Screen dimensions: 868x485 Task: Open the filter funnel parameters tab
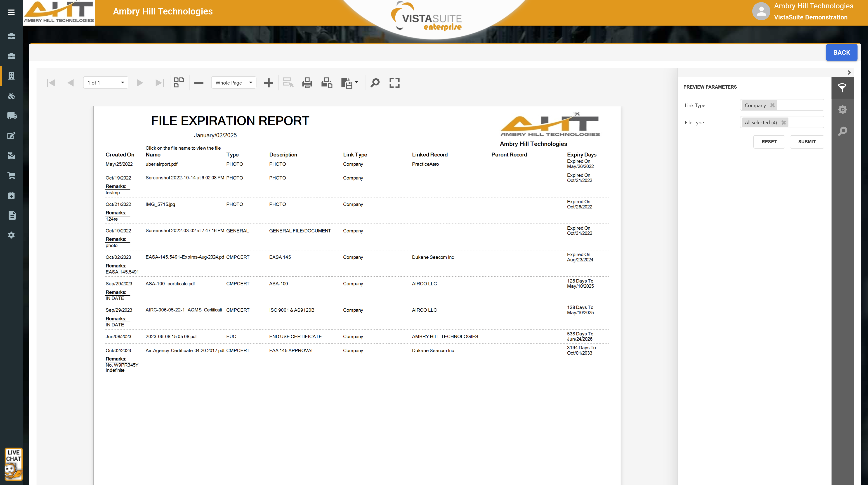tap(842, 88)
